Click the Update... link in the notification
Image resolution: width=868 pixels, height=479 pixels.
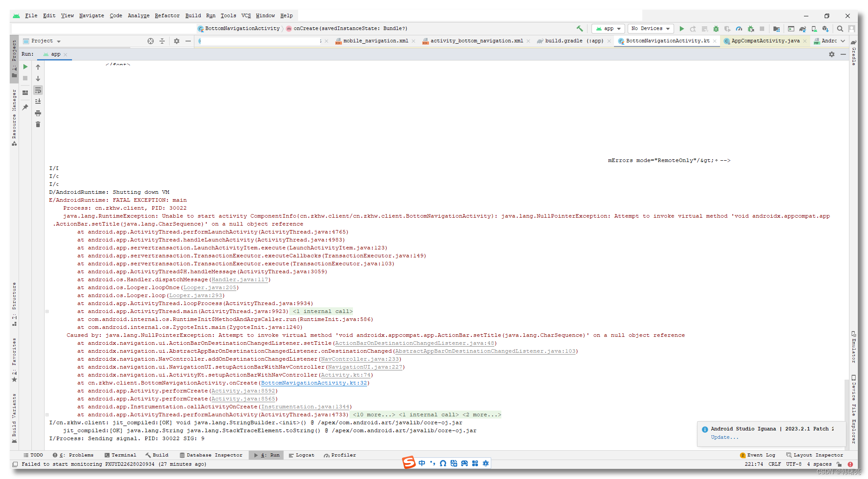tap(724, 437)
